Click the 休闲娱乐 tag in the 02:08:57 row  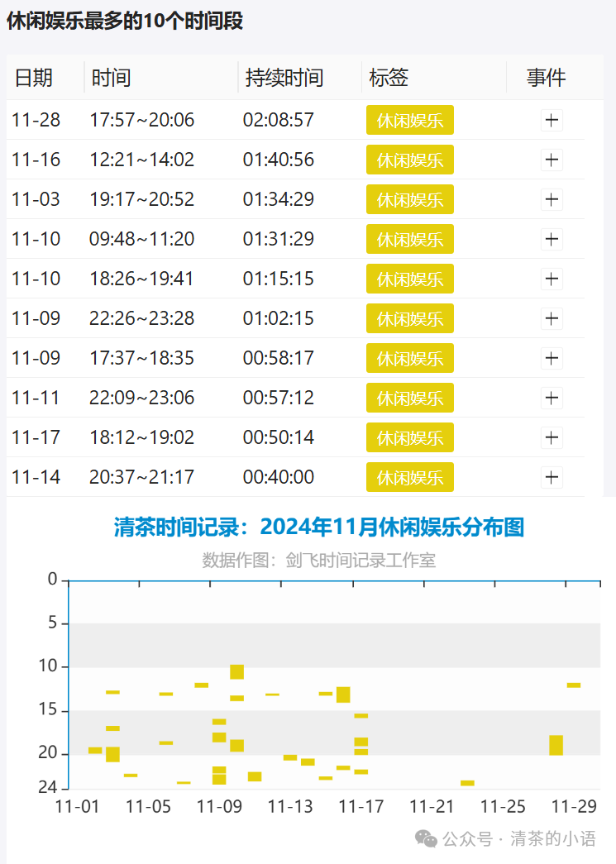point(410,120)
